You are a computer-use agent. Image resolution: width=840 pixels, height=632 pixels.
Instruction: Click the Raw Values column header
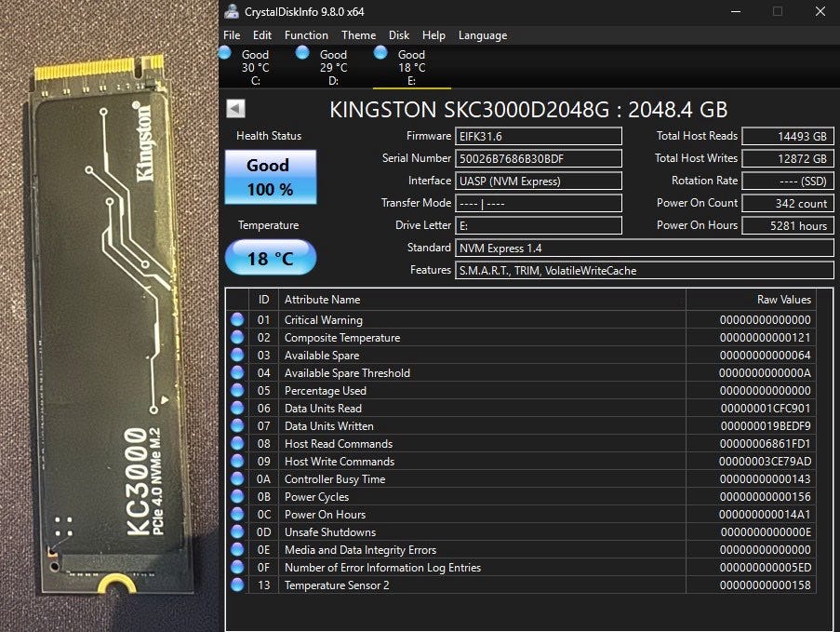(751, 300)
